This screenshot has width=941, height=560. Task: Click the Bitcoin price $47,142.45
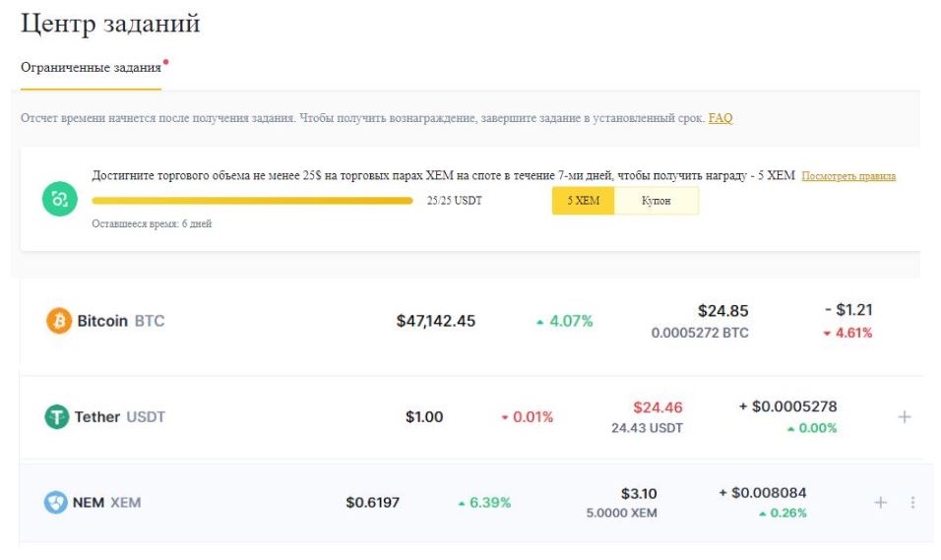(x=436, y=321)
